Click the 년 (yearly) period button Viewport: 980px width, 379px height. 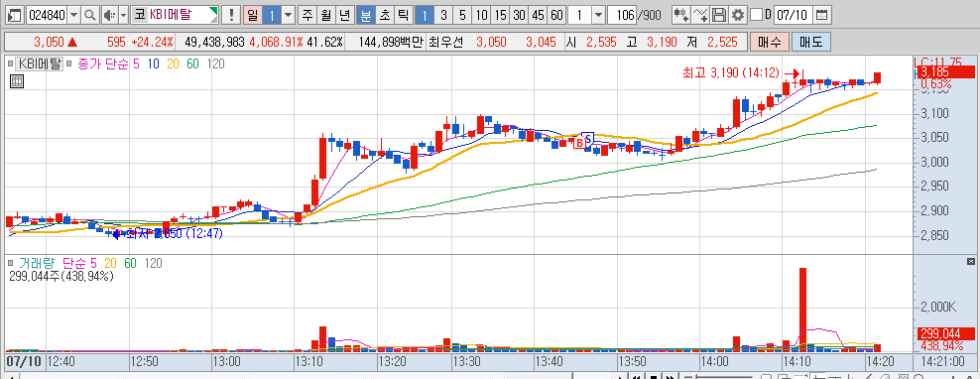344,14
